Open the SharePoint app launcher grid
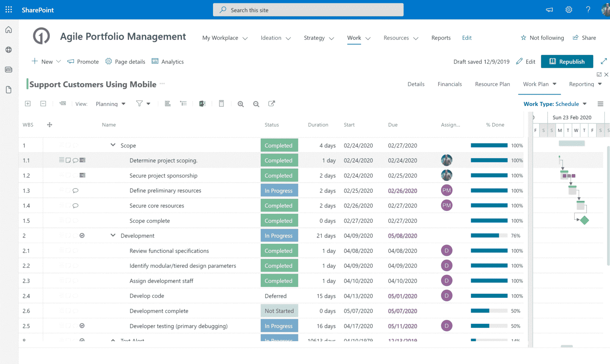Viewport: 610px width, 364px height. click(9, 10)
